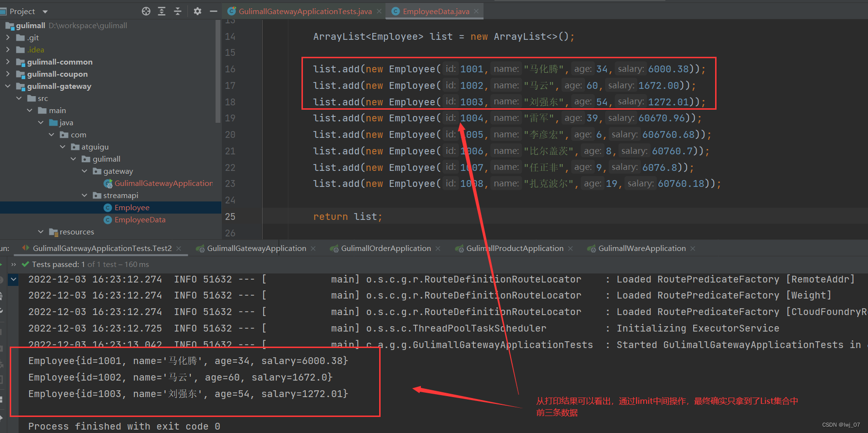Expand the .idea folder
The height and width of the screenshot is (433, 868).
(8, 50)
